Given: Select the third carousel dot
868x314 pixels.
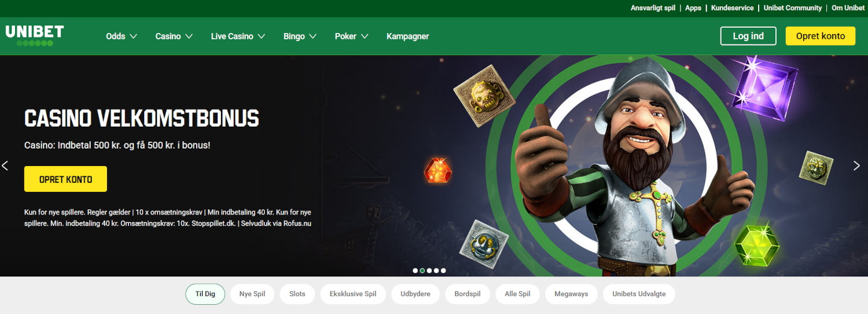Looking at the screenshot, I should (x=429, y=270).
